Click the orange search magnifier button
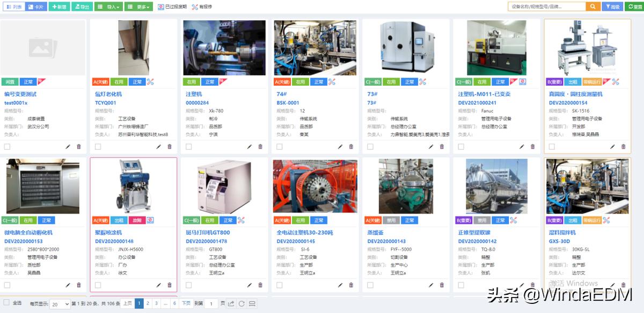 [x=593, y=6]
